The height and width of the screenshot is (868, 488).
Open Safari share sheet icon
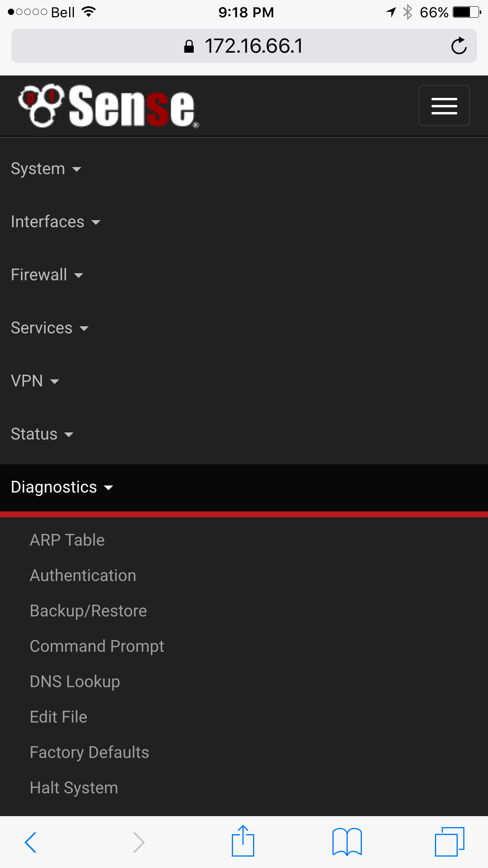(243, 841)
